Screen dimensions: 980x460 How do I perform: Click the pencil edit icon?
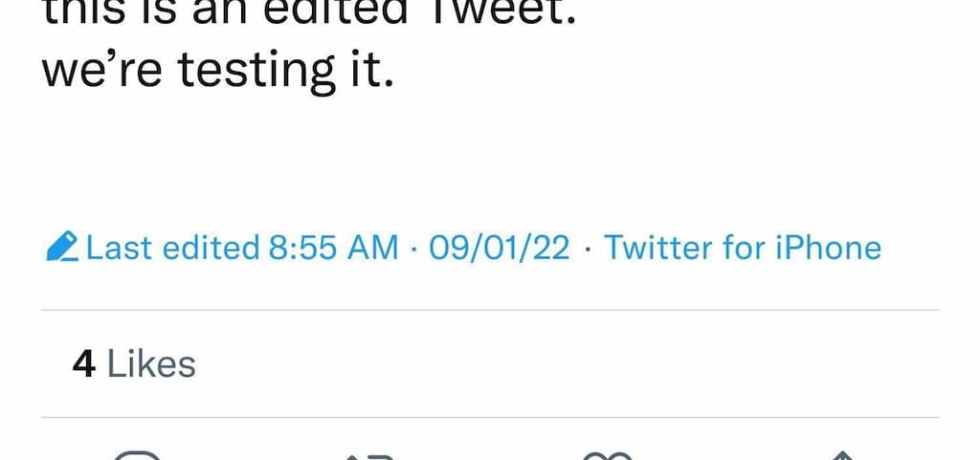tap(63, 246)
